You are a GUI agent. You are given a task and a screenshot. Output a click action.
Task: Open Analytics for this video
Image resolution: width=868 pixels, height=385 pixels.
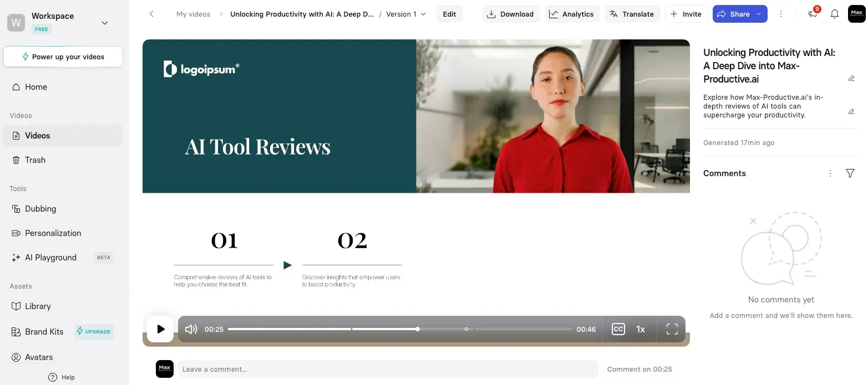[572, 14]
